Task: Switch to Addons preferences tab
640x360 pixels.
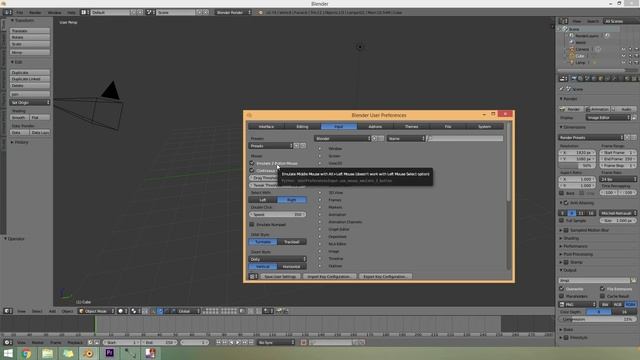Action: pyautogui.click(x=375, y=127)
